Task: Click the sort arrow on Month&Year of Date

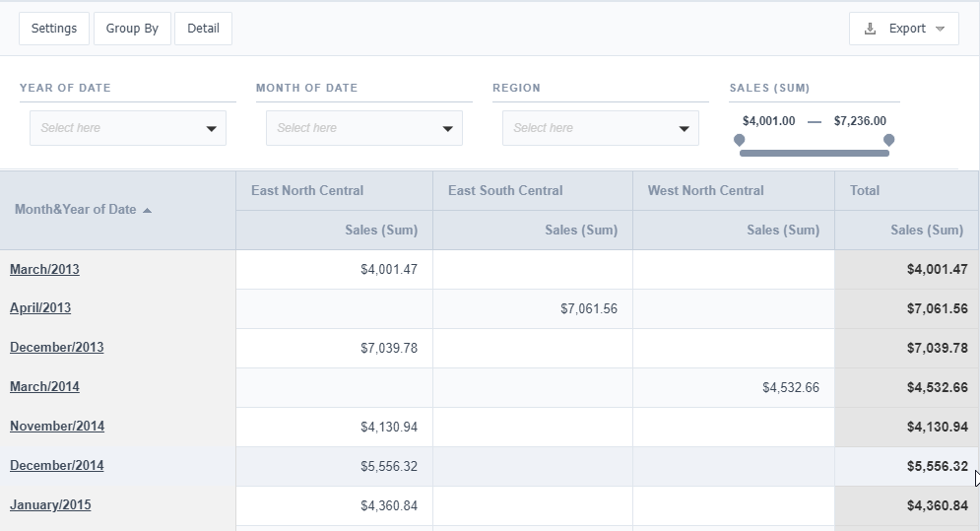Action: [147, 210]
